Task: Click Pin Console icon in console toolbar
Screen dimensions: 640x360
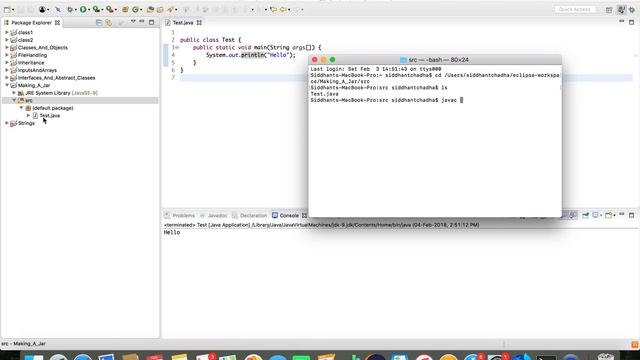Action: pyautogui.click(x=585, y=215)
